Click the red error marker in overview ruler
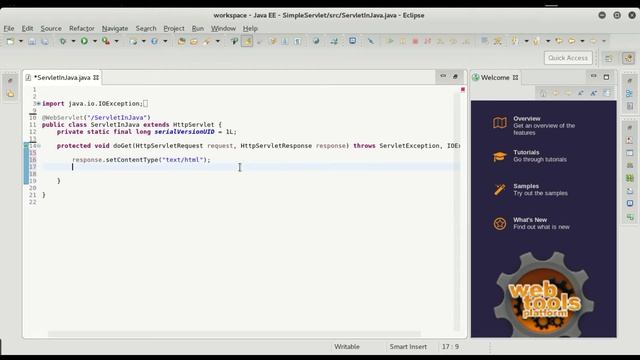Image resolution: width=640 pixels, height=360 pixels. [463, 89]
